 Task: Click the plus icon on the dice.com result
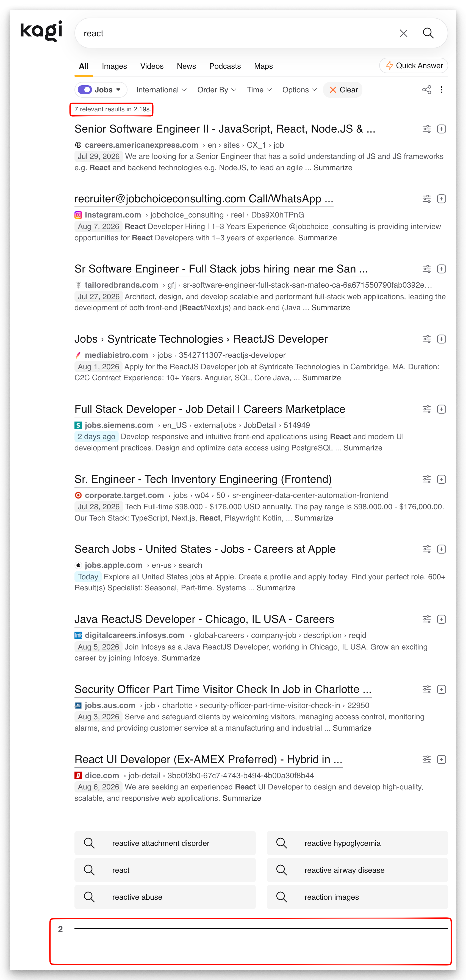tap(441, 760)
